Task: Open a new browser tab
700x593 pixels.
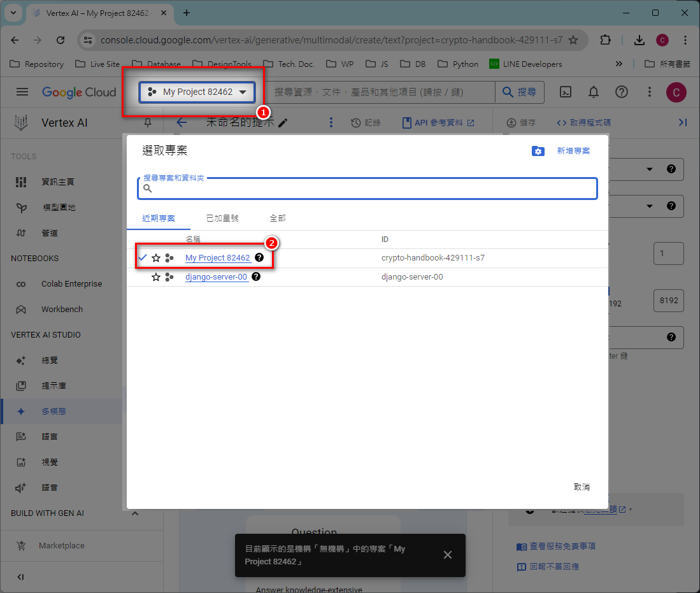Action: tap(187, 13)
